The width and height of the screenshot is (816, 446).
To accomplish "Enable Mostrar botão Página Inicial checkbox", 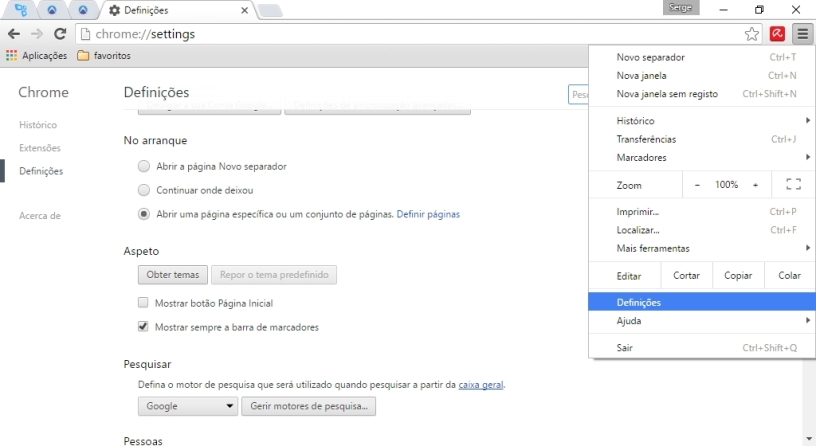I will [143, 303].
